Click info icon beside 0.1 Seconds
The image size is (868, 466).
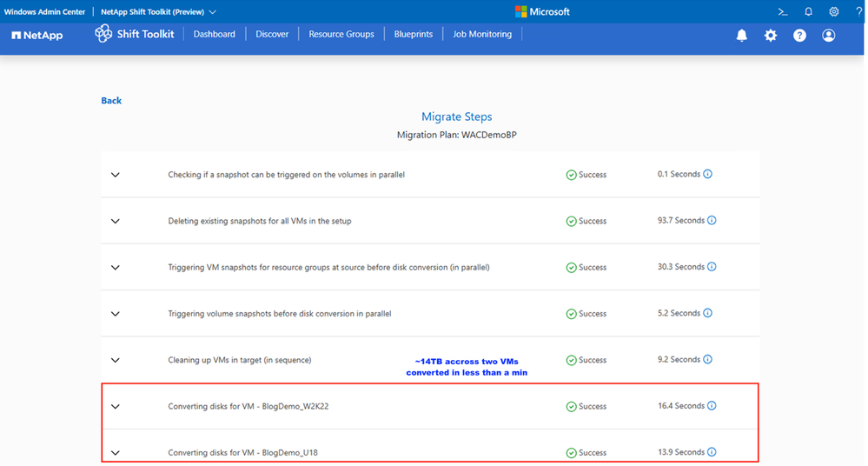tap(707, 175)
